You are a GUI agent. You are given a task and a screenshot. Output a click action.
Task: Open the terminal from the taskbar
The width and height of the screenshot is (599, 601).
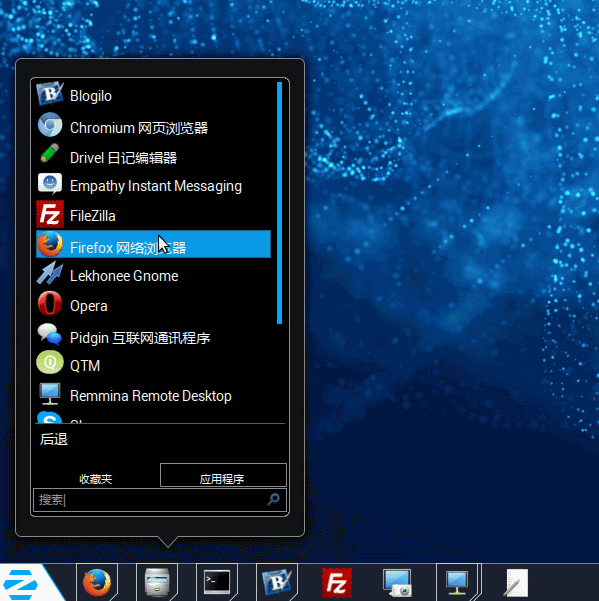(217, 582)
